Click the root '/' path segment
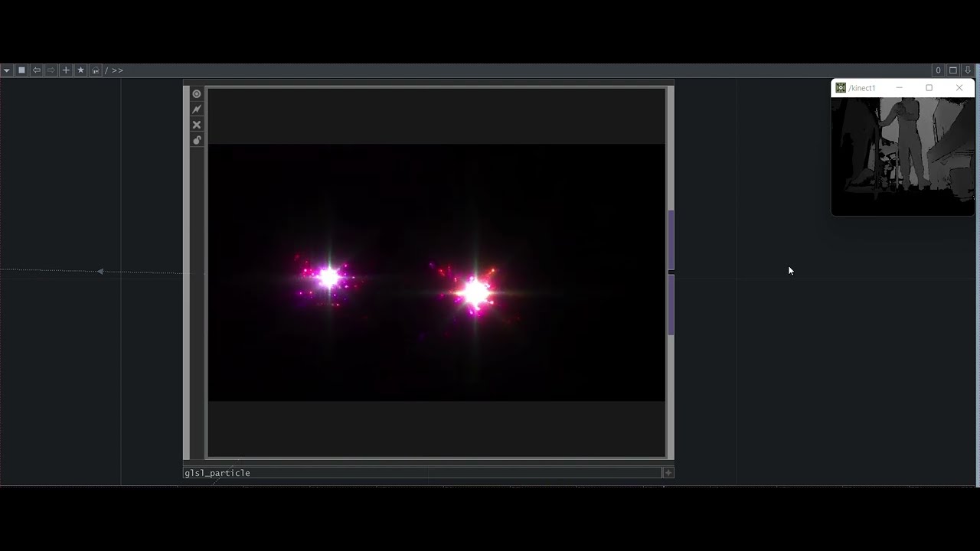The width and height of the screenshot is (980, 551). [106, 70]
